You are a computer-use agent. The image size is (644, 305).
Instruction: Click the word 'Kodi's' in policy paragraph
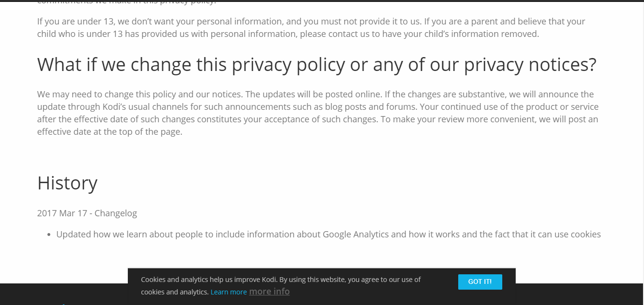[x=113, y=107]
